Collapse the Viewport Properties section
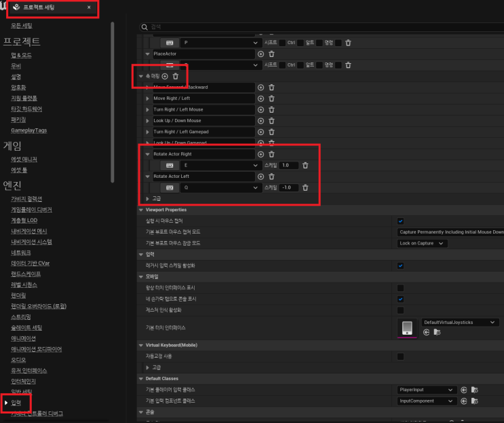The height and width of the screenshot is (423, 504). tap(141, 210)
